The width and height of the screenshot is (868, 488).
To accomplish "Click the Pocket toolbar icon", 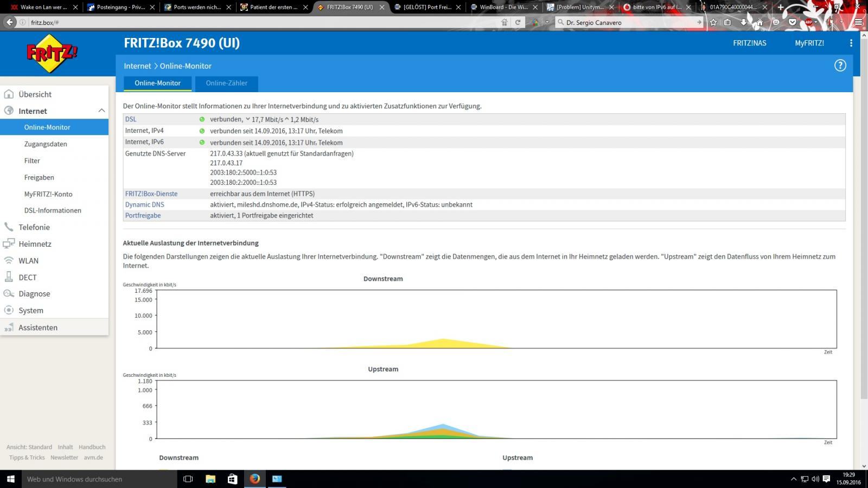I will 792,22.
